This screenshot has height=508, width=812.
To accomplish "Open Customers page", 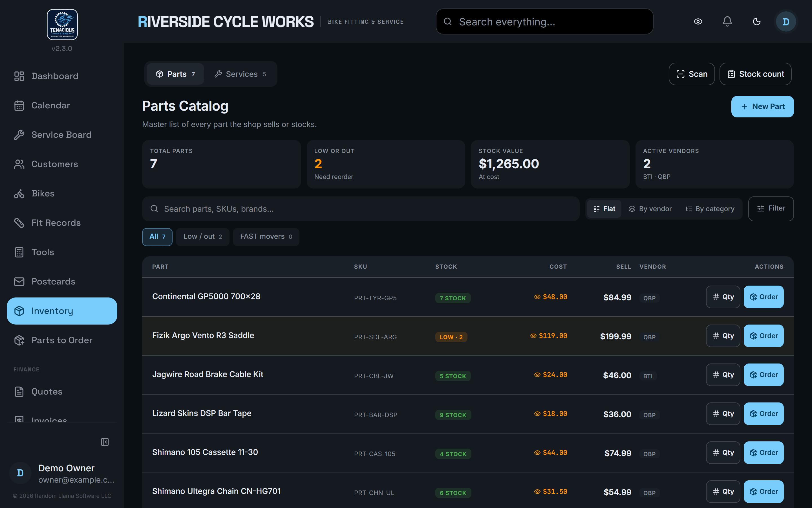I will (x=62, y=164).
